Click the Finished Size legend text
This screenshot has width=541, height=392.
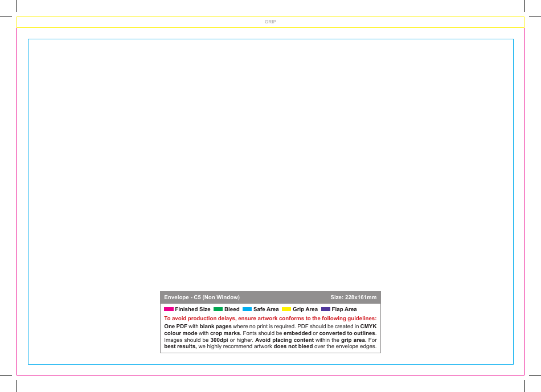pyautogui.click(x=192, y=309)
